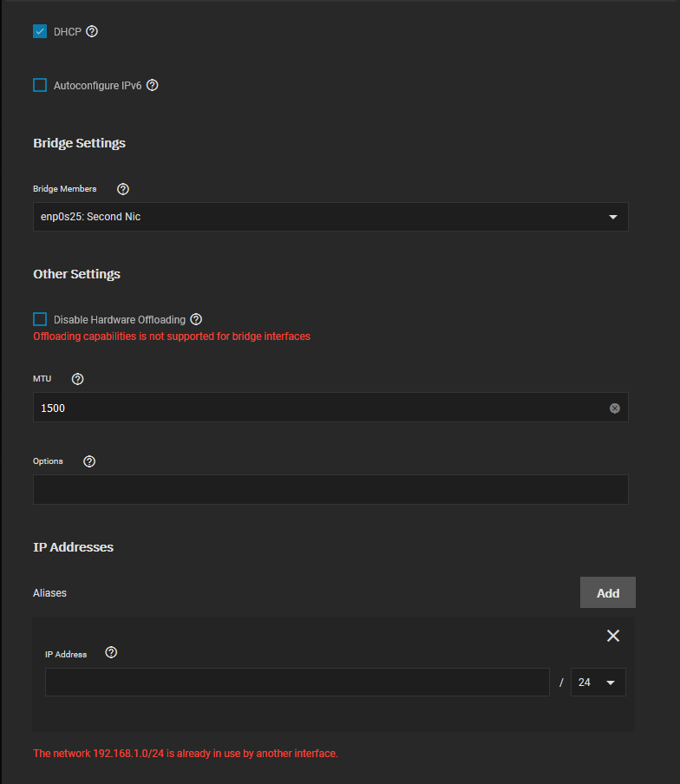The width and height of the screenshot is (680, 784).
Task: Open the MTU help tooltip
Action: point(77,379)
